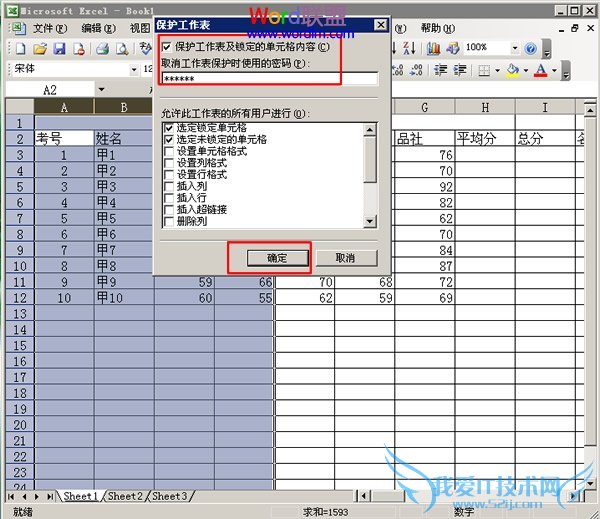Click the 确定 button

coord(277,258)
